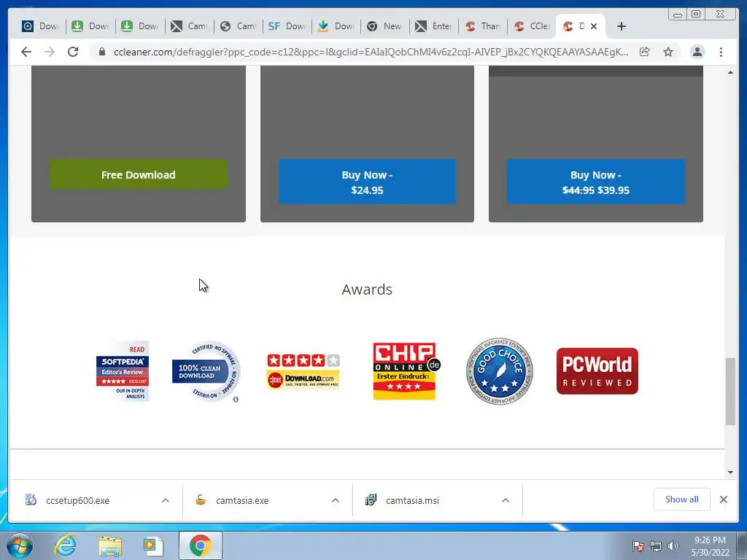This screenshot has width=747, height=560.
Task: Reload the current page
Action: [x=73, y=52]
